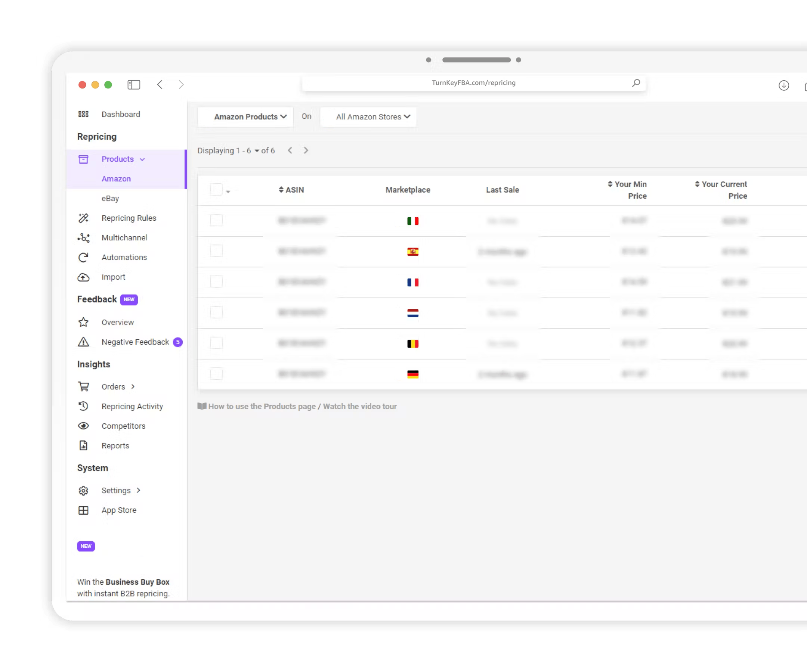Open the Repricing Activity menu item

click(x=132, y=406)
